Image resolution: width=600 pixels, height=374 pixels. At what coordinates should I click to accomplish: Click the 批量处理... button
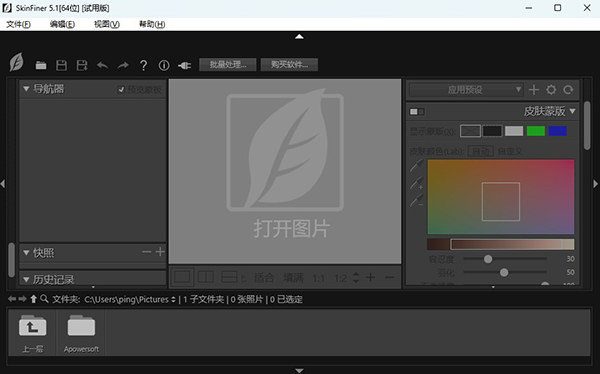[228, 65]
